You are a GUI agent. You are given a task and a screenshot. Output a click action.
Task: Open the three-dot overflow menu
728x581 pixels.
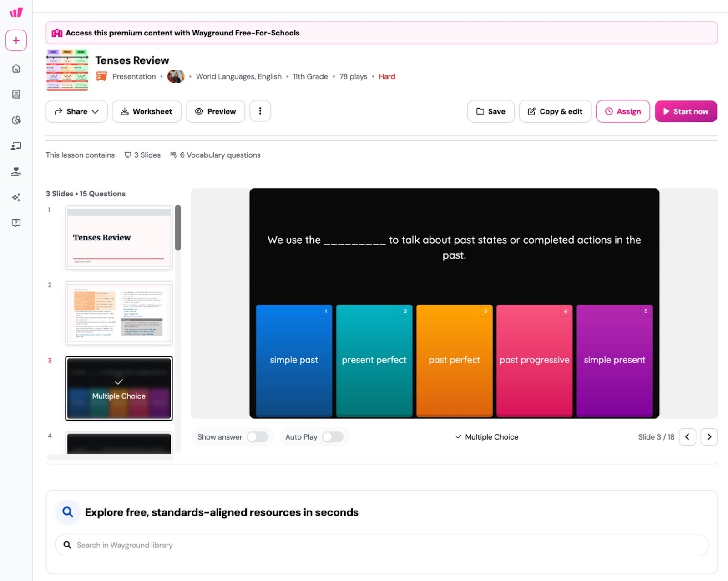(x=260, y=111)
